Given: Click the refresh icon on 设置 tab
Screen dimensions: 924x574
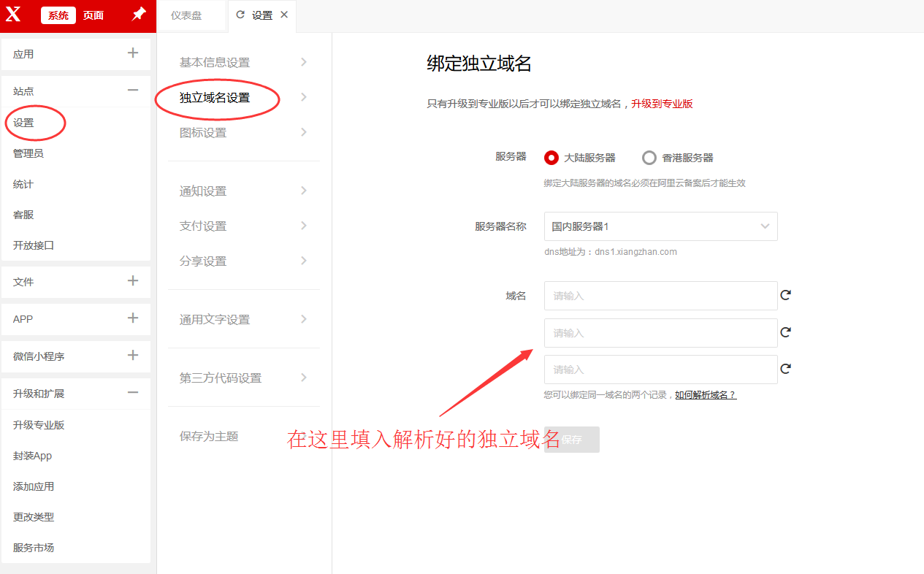Looking at the screenshot, I should pyautogui.click(x=240, y=15).
